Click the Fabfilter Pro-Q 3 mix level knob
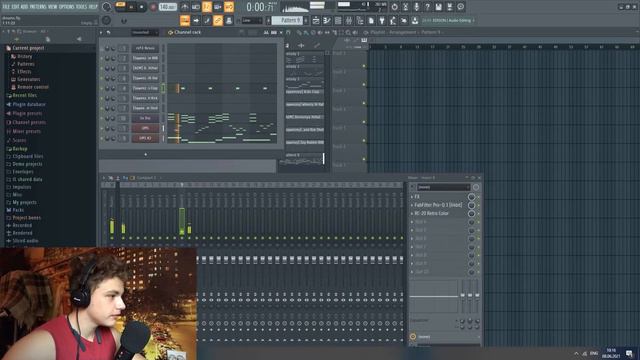The width and height of the screenshot is (640, 360). click(x=471, y=205)
